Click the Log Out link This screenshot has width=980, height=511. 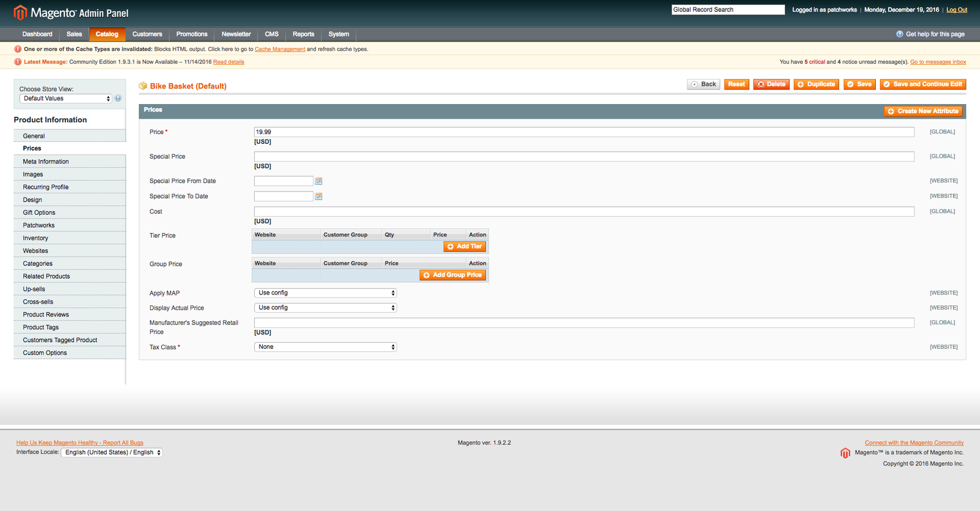(x=957, y=10)
